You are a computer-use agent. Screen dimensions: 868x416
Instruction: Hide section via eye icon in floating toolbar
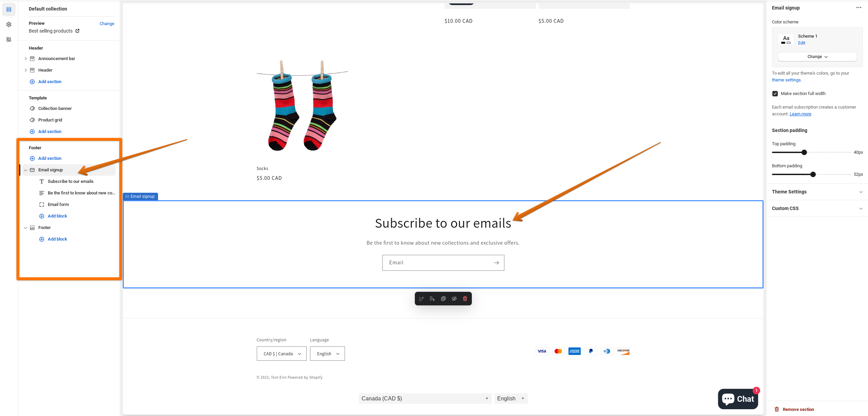click(454, 299)
